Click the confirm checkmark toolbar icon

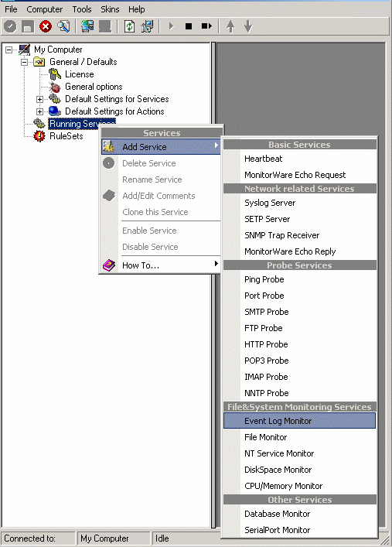(10, 26)
